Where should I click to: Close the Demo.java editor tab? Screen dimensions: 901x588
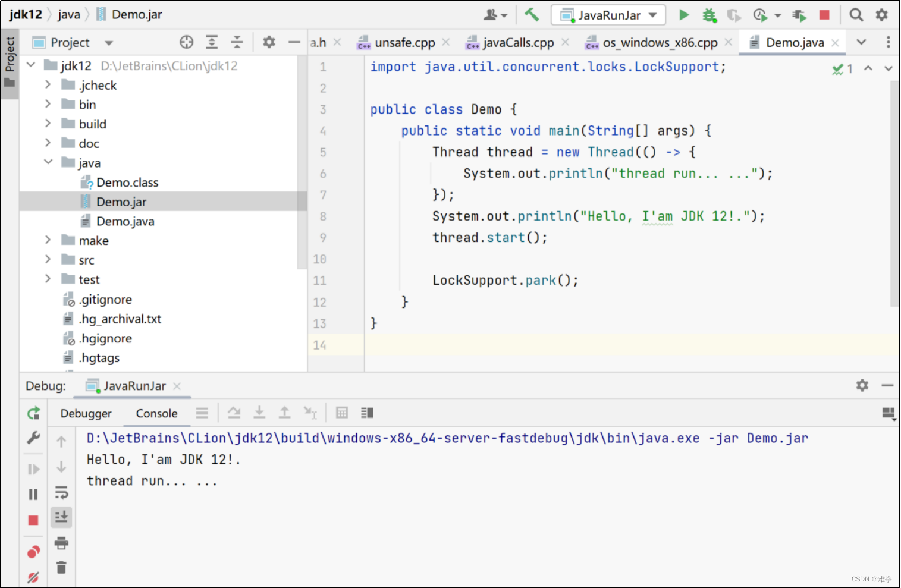[x=835, y=43]
